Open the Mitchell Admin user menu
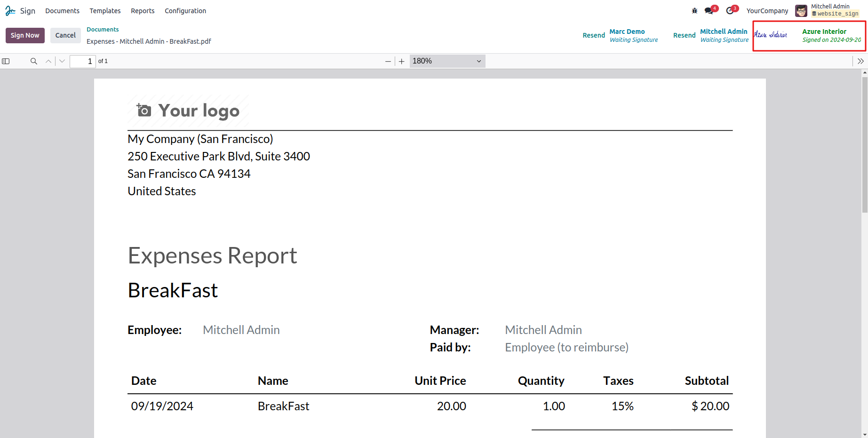This screenshot has height=438, width=868. tap(827, 10)
